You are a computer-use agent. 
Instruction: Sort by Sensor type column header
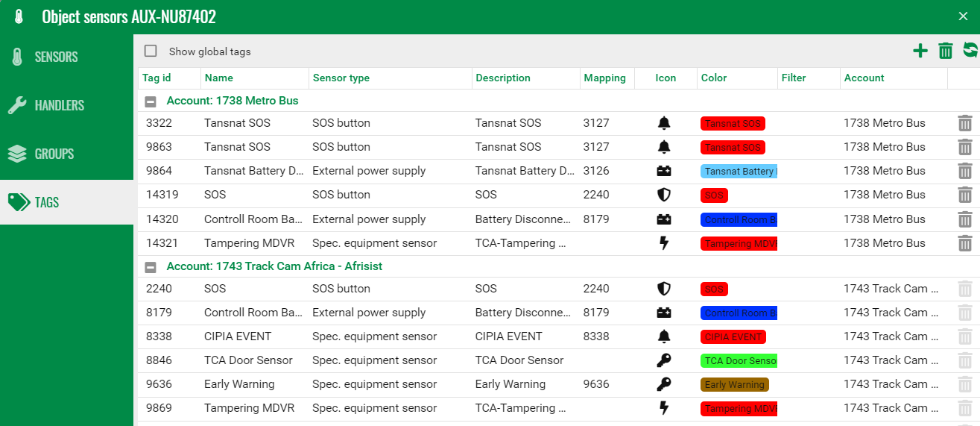point(341,78)
